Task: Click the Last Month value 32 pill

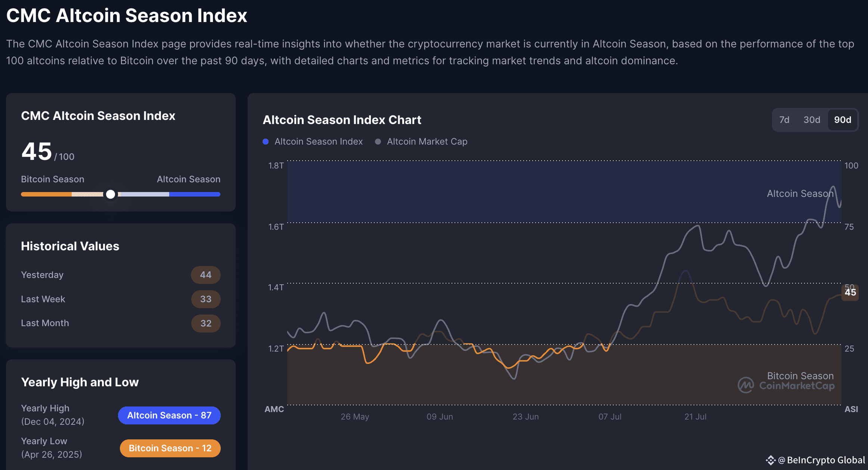Action: [x=206, y=324]
